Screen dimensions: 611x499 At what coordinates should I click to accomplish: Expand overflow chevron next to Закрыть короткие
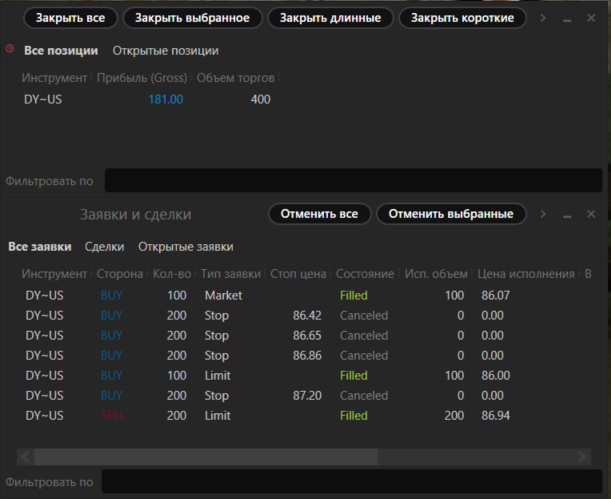[x=543, y=18]
